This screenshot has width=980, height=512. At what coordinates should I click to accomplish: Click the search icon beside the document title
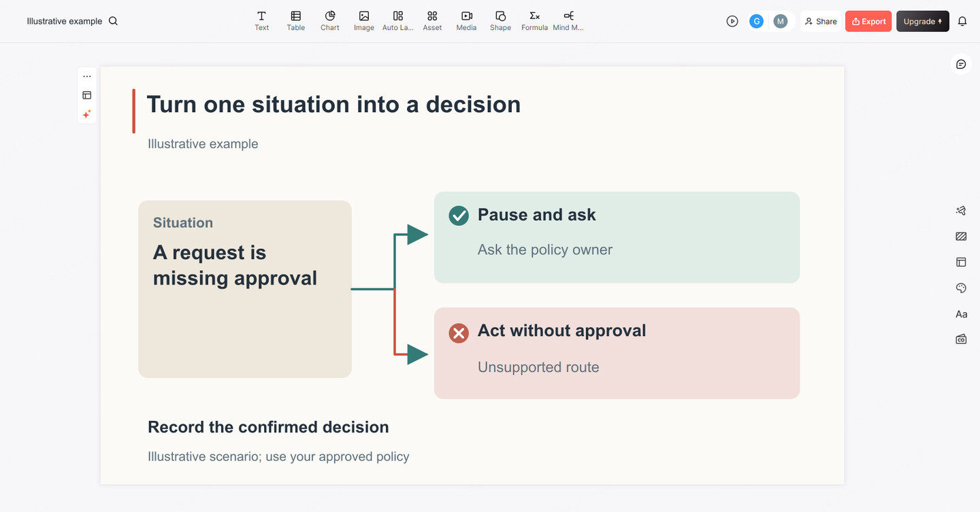coord(114,21)
